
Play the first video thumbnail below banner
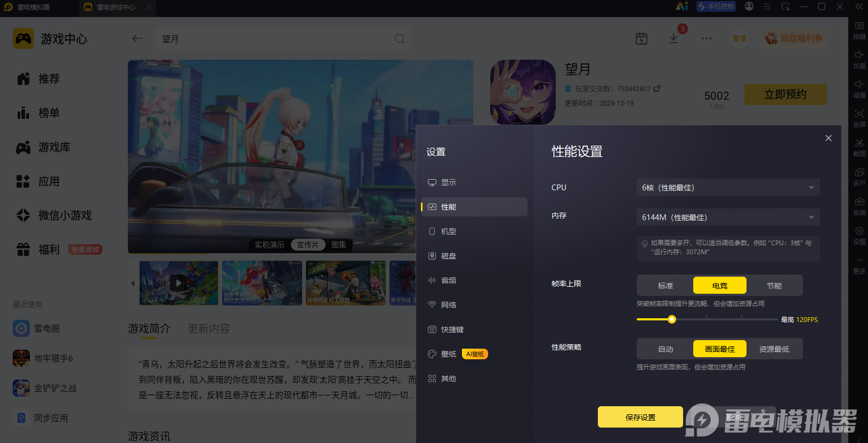(x=179, y=283)
